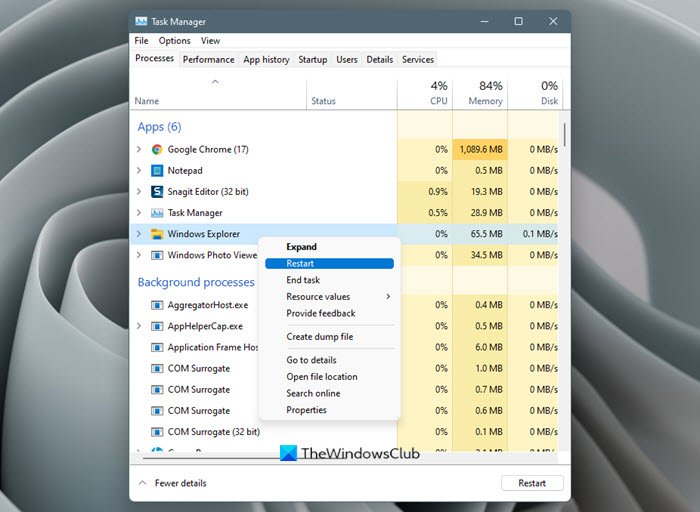The width and height of the screenshot is (700, 512).
Task: Click the COM Surrogate (32 bit) icon
Action: click(x=157, y=432)
